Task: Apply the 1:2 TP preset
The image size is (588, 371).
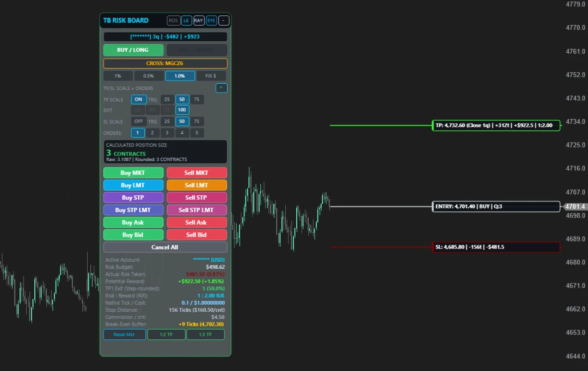Action: [x=166, y=335]
